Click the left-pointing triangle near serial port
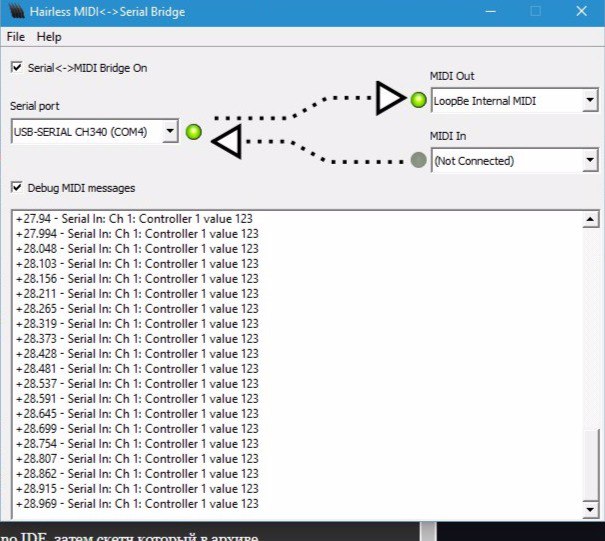 227,142
